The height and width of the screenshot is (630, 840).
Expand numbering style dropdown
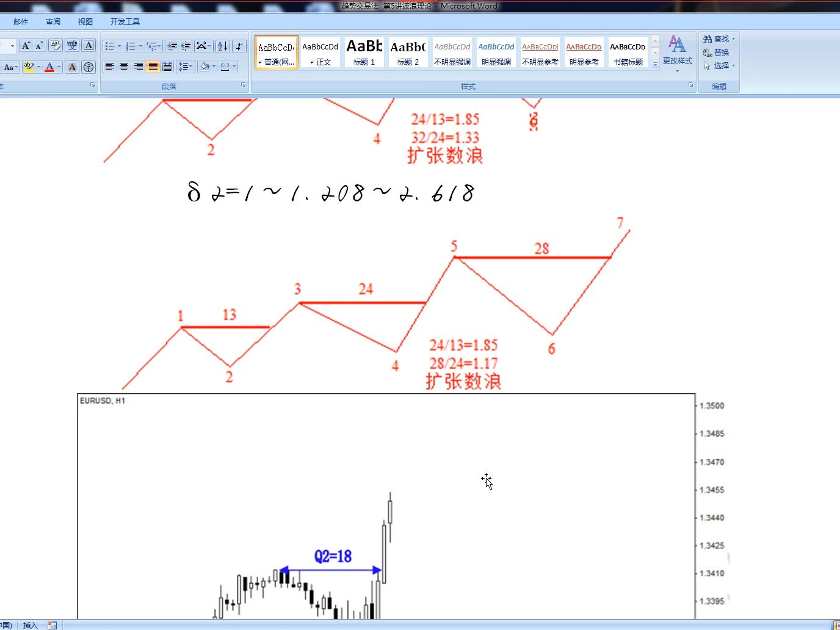(x=140, y=46)
